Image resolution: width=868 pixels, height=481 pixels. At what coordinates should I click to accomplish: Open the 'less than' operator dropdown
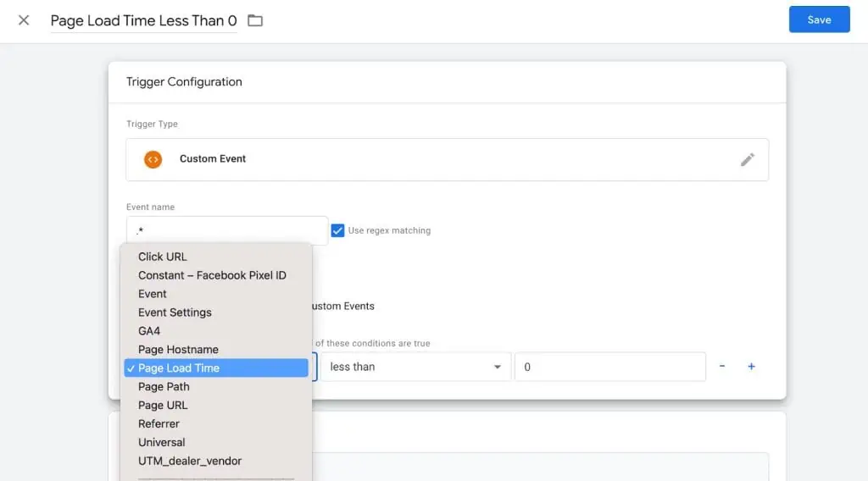415,367
